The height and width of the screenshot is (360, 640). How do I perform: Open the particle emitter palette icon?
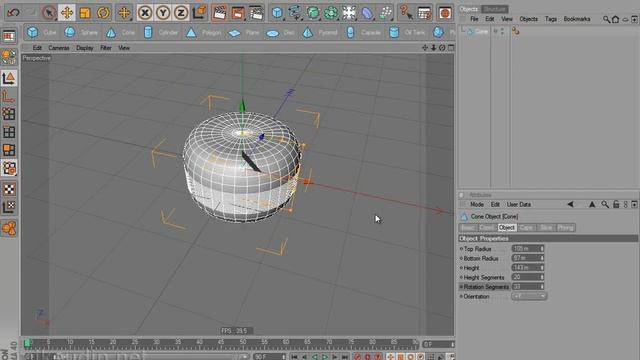click(385, 13)
